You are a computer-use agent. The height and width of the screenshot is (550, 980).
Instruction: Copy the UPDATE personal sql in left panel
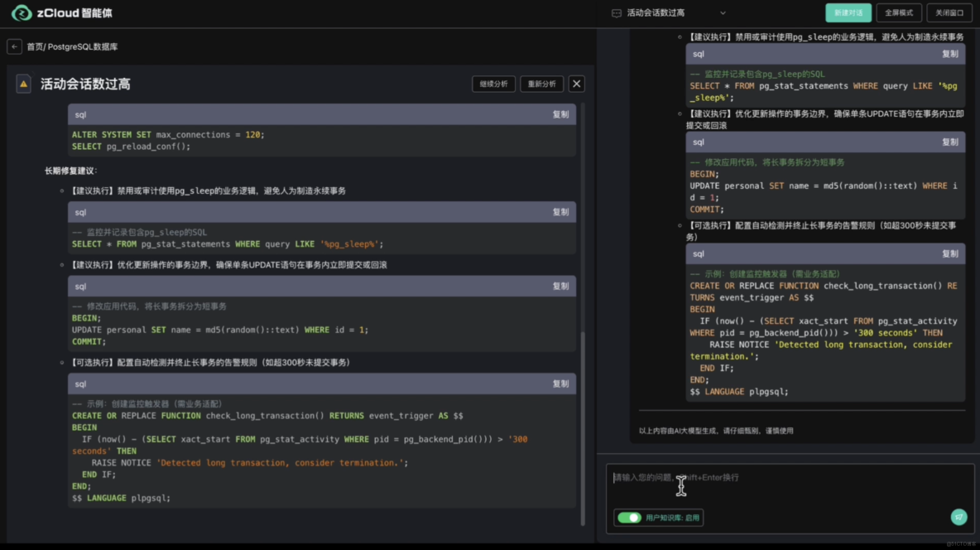point(560,286)
